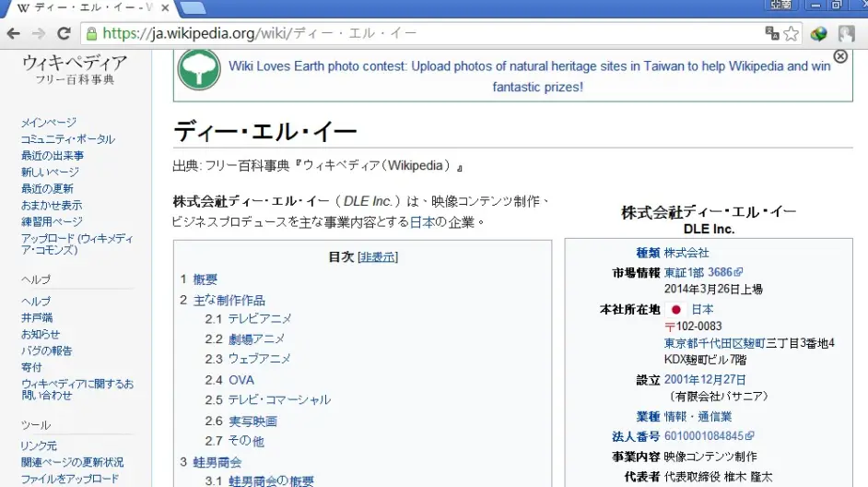Screen dimensions: 868x487
Task: Jump to section 2.5 テレビ・コマーシャル
Action: pos(279,400)
